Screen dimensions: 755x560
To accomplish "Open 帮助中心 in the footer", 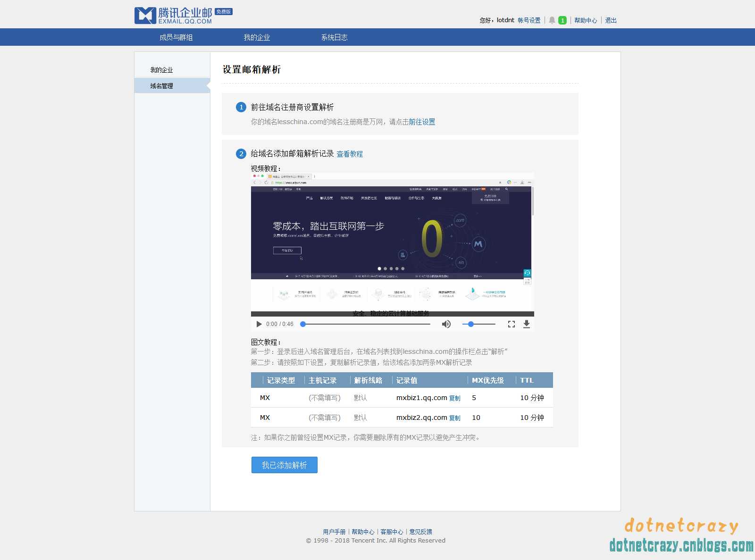I will coord(363,532).
